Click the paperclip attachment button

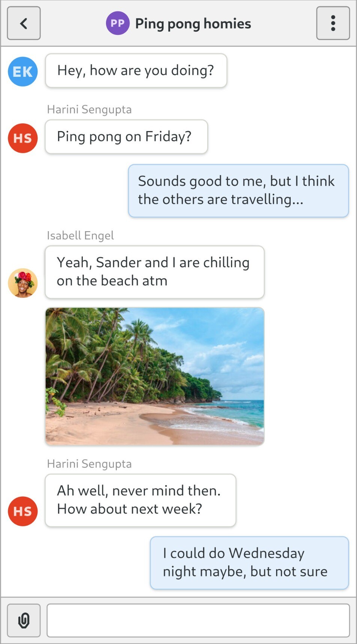click(x=24, y=620)
